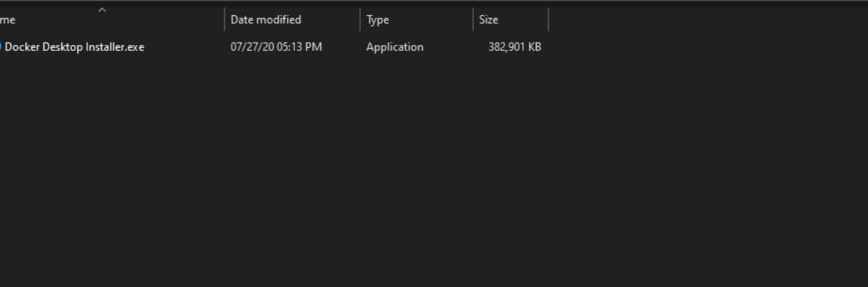868x287 pixels.
Task: Select Docker Desktop Installer.exe file name
Action: (x=75, y=47)
